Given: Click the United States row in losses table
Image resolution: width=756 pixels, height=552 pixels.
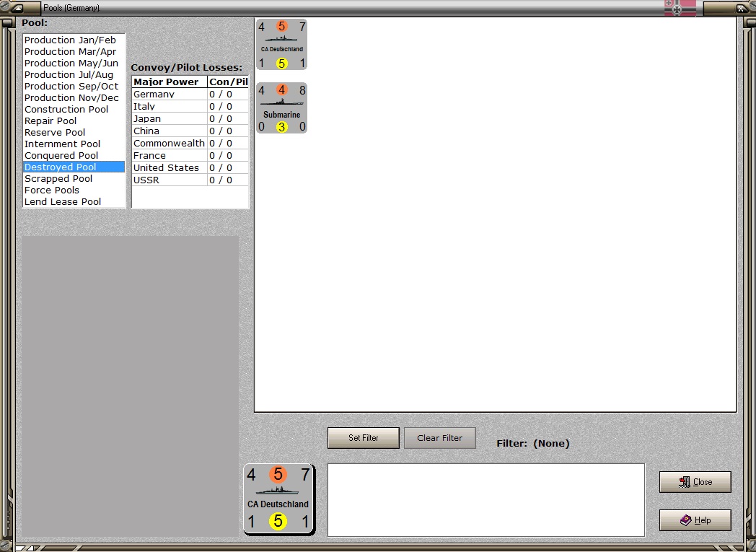Looking at the screenshot, I should pyautogui.click(x=190, y=168).
